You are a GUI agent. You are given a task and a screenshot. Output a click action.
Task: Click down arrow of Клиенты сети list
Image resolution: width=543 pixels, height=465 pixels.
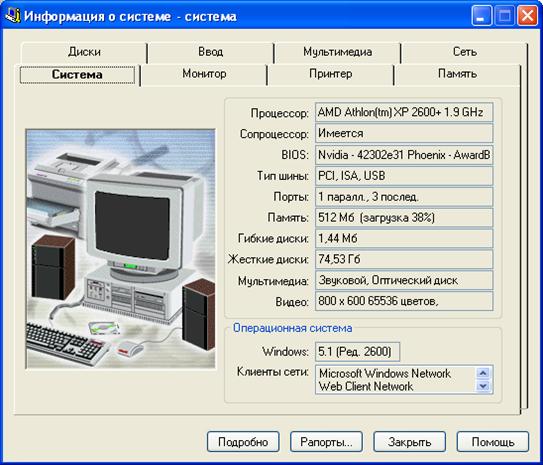[x=483, y=386]
